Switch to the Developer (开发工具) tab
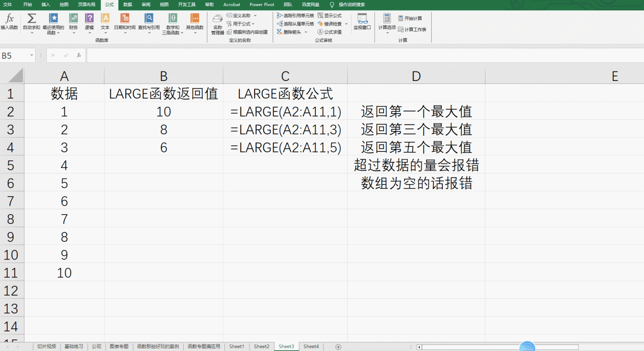The image size is (644, 351). click(x=187, y=5)
